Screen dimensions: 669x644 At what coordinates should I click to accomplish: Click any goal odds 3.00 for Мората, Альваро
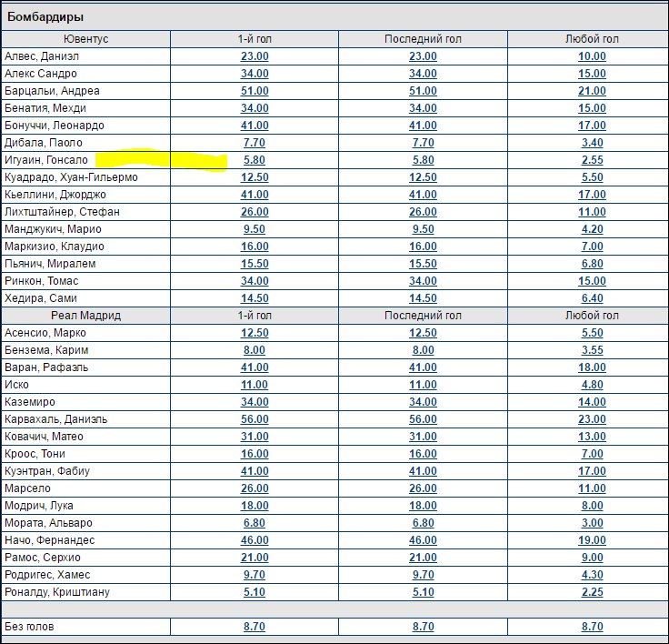(593, 523)
